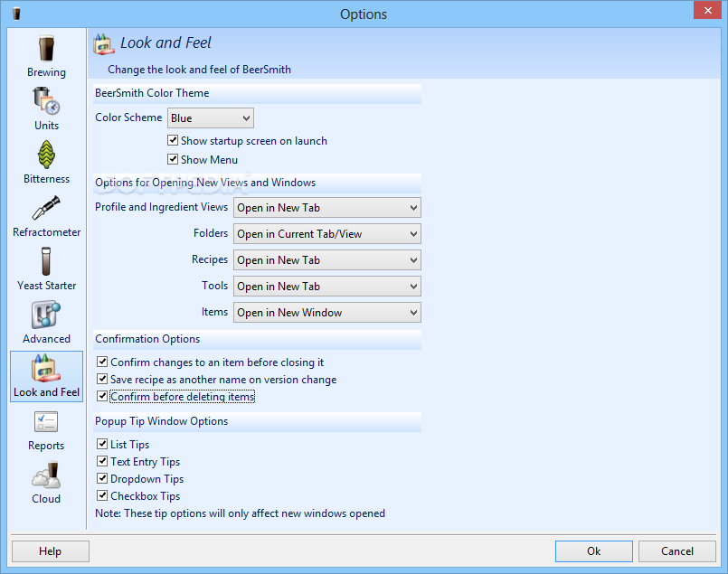Expand the Recipes opening option dropdown

coord(326,259)
